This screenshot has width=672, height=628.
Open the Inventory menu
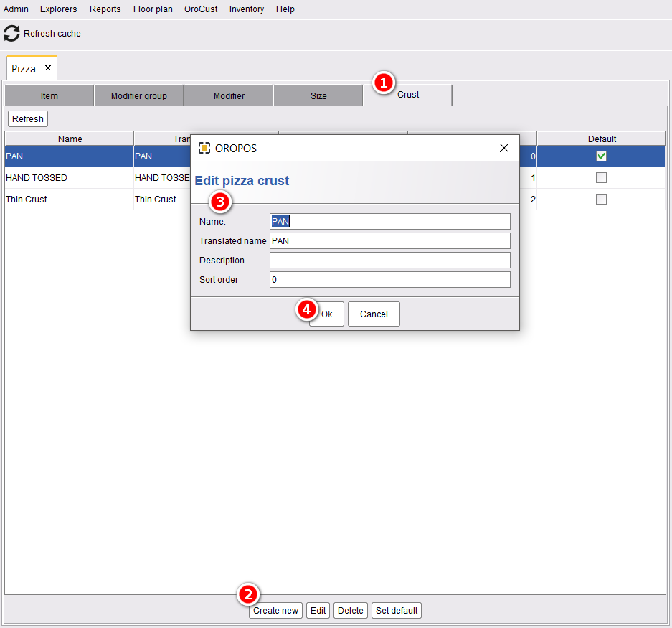point(247,9)
